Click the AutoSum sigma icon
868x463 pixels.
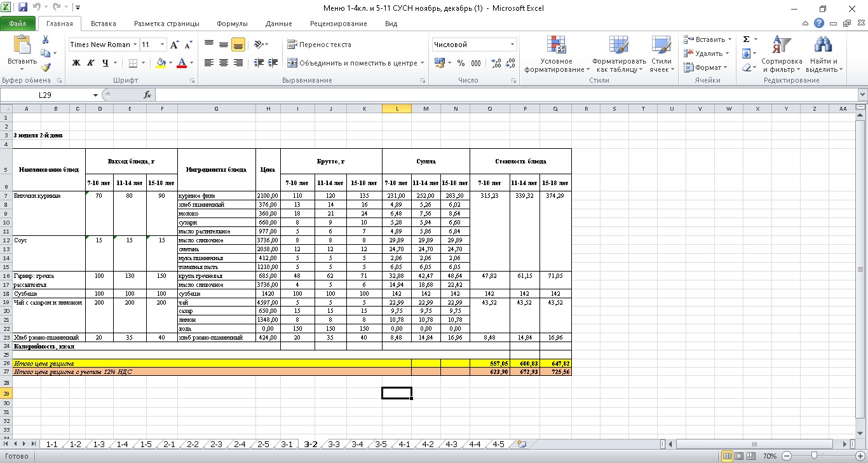tap(747, 39)
